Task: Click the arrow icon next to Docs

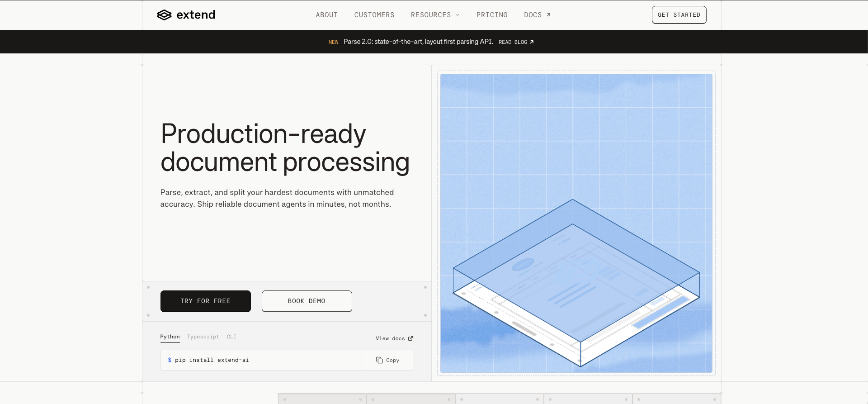Action: [x=548, y=15]
